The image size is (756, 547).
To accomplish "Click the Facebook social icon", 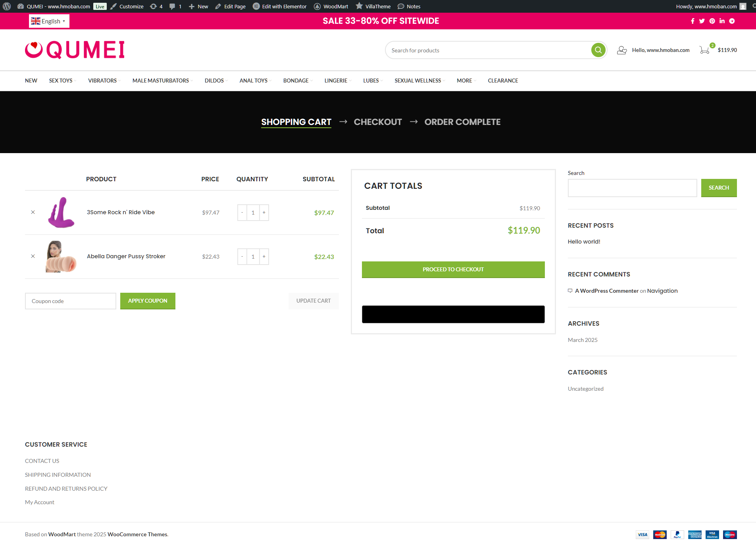I will 693,21.
